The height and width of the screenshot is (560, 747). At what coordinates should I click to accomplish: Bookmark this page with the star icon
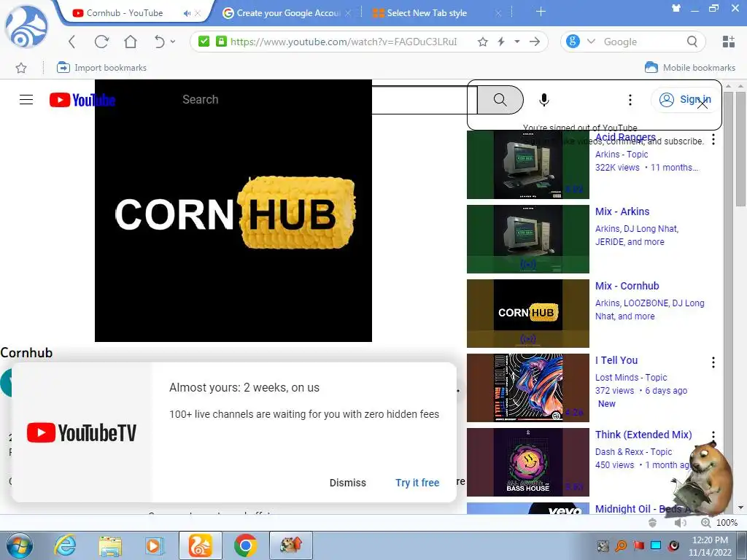coord(483,42)
